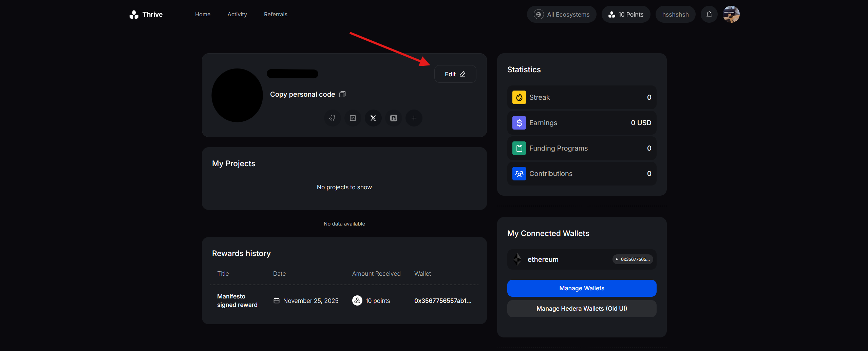This screenshot has height=351, width=868.
Task: Go to the Home tab
Action: point(203,14)
